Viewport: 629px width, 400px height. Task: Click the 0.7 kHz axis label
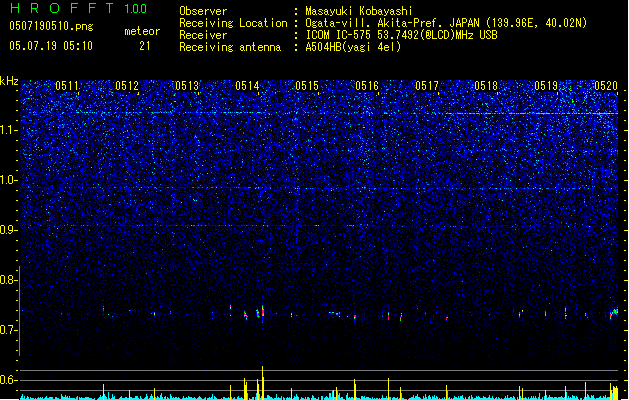[8, 330]
